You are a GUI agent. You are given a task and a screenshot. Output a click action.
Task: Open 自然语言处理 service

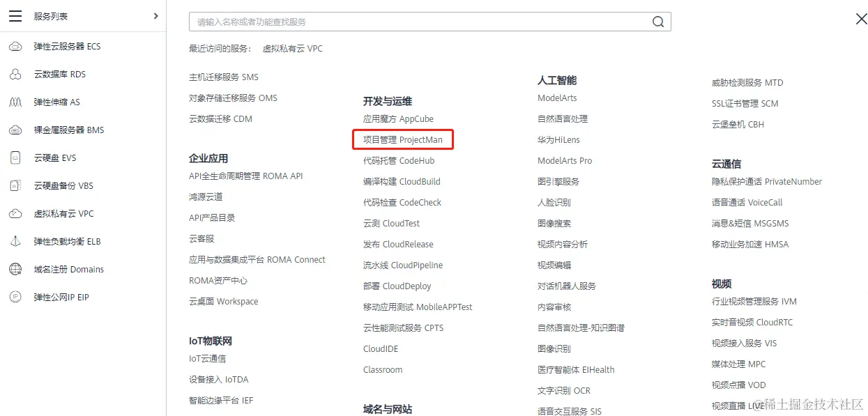tap(563, 119)
